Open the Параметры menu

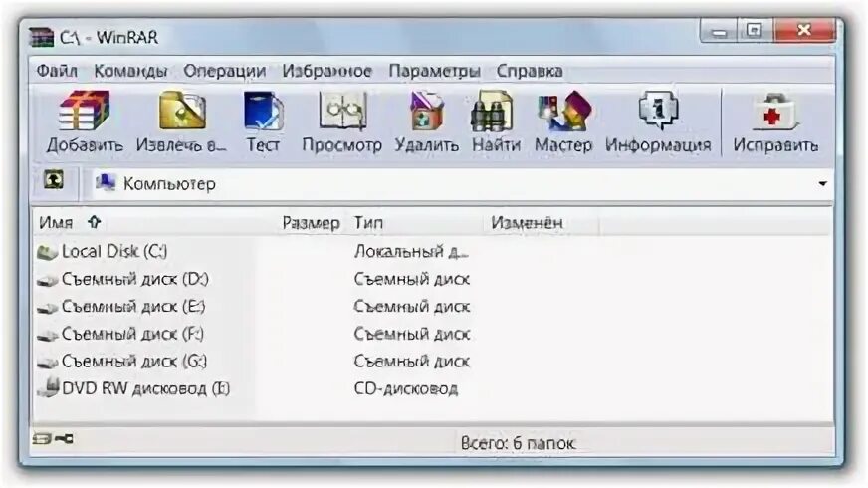[435, 71]
